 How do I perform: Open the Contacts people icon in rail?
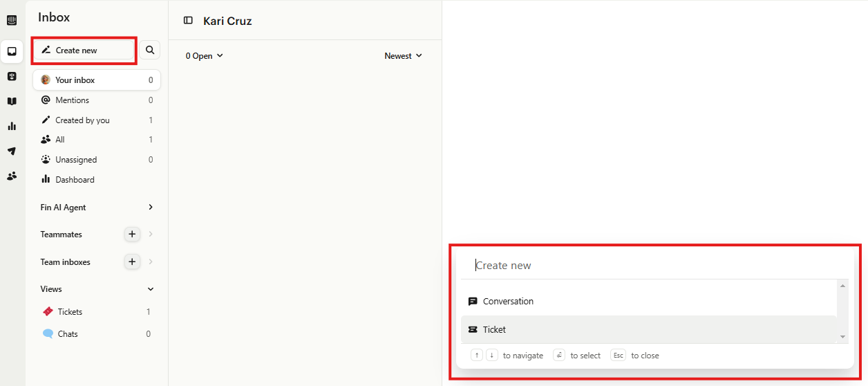(12, 176)
